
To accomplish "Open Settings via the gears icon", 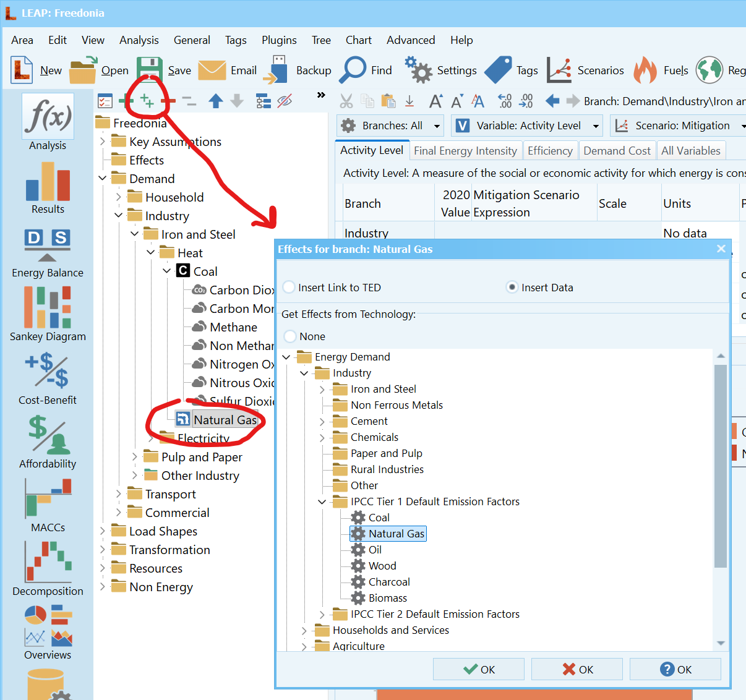I will click(419, 70).
